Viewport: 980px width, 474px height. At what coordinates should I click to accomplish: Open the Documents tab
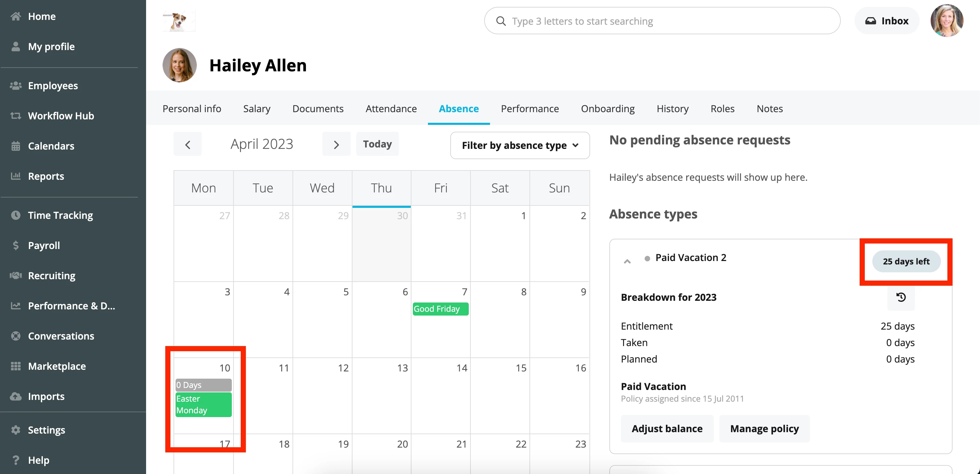click(318, 108)
